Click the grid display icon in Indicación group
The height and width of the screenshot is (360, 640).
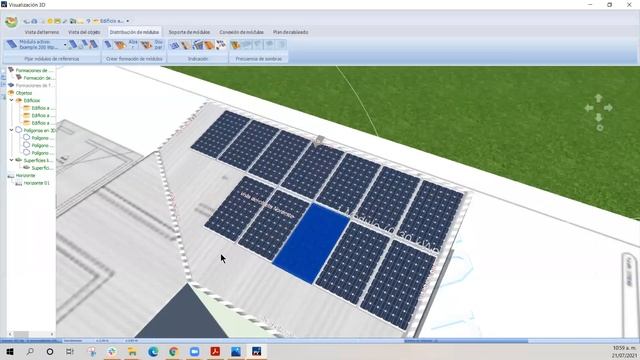(198, 44)
